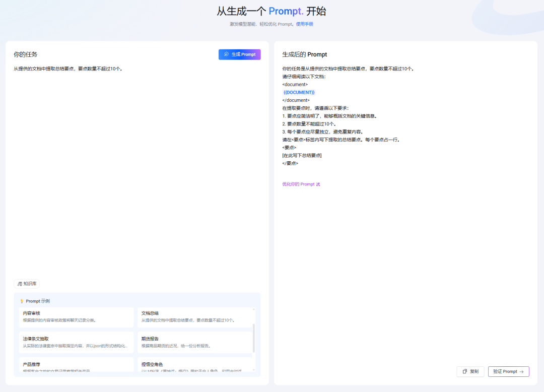Click the 优化你的 Prompt link

[x=298, y=184]
